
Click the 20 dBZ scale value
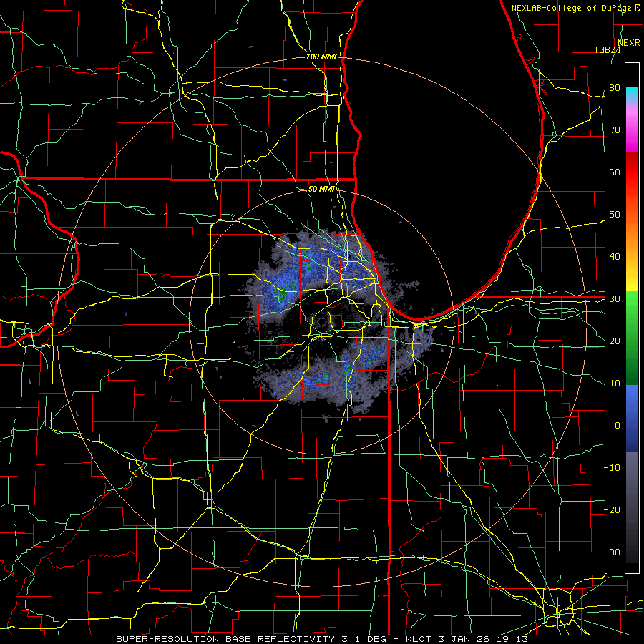tap(615, 341)
